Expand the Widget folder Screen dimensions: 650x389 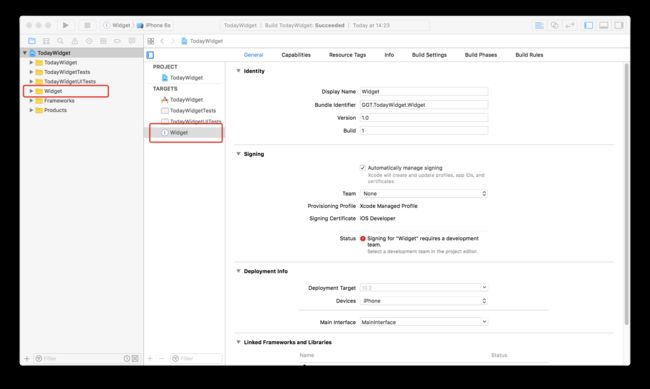click(x=31, y=91)
